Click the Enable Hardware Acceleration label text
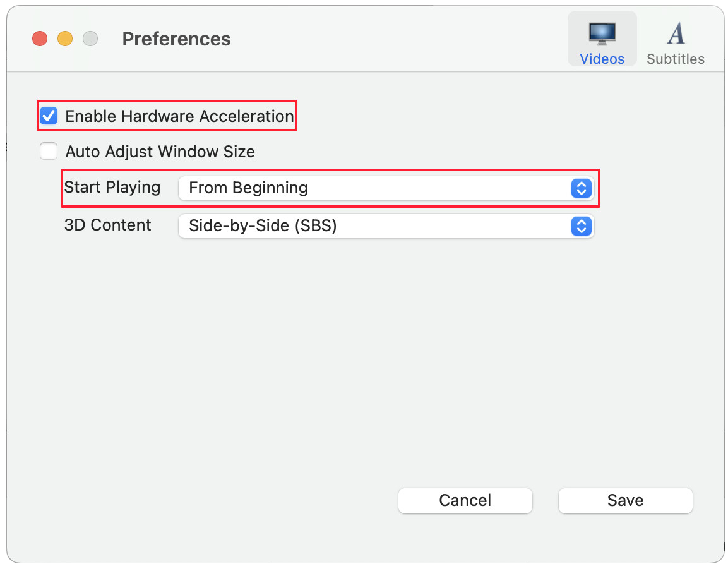The image size is (728, 564). (179, 116)
